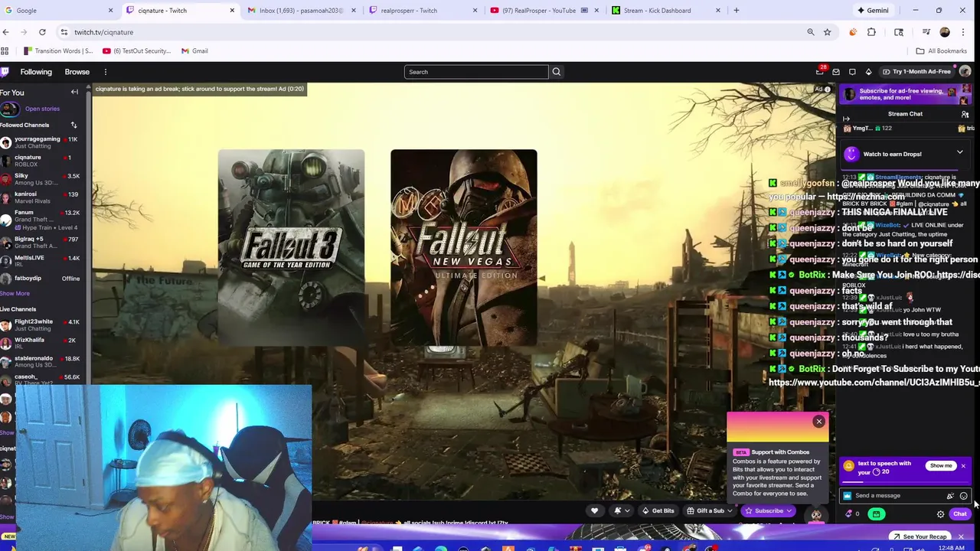Expand the Gift a Sub dropdown

pyautogui.click(x=710, y=510)
